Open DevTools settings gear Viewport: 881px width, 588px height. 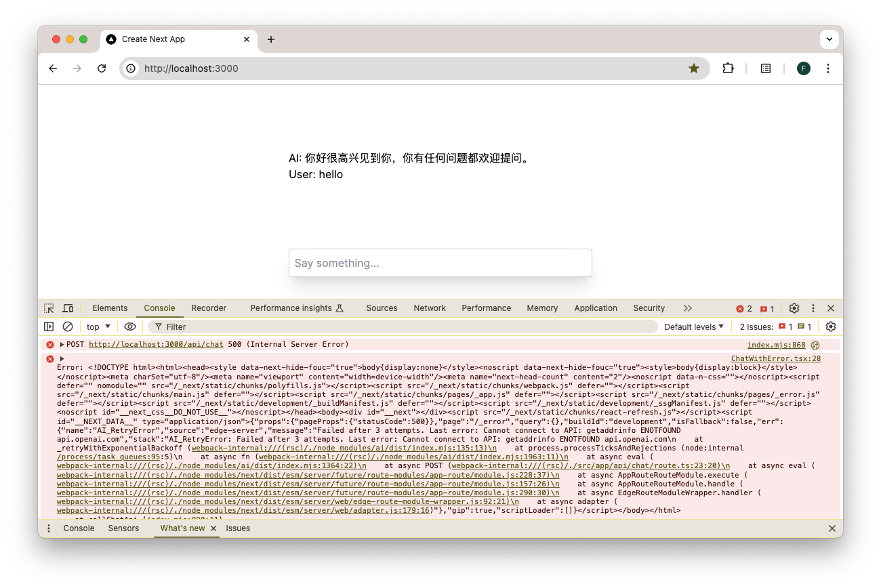pyautogui.click(x=794, y=308)
